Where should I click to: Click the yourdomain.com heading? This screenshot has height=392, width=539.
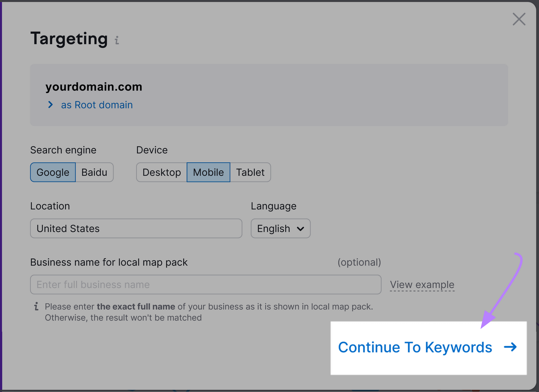tap(94, 87)
